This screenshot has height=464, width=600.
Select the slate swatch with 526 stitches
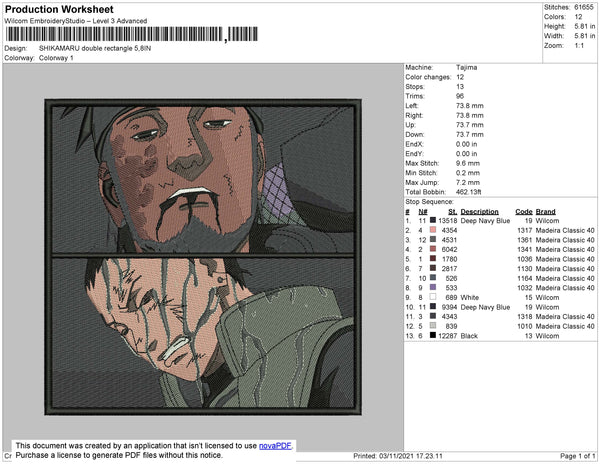[x=433, y=278]
